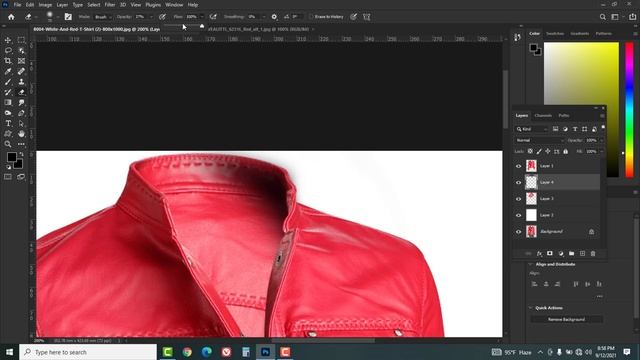Open the brush preset picker dropdown
Viewport: 640px width, 360px height.
58,17
